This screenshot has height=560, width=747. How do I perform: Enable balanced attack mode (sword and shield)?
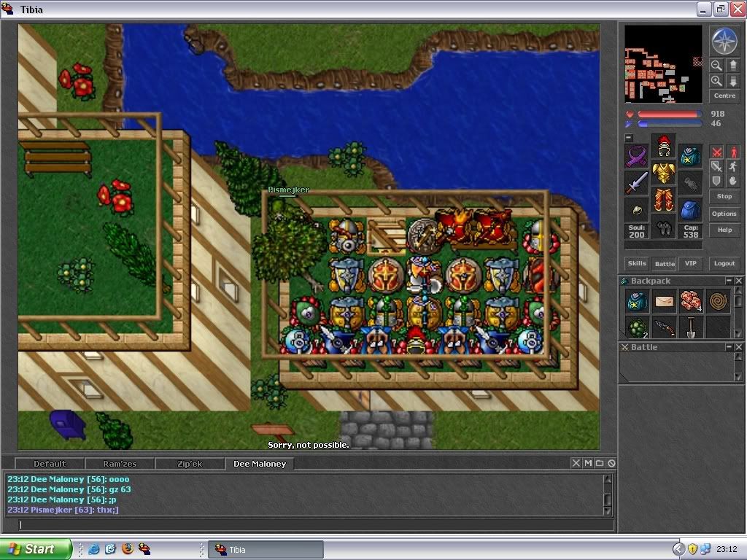point(716,166)
